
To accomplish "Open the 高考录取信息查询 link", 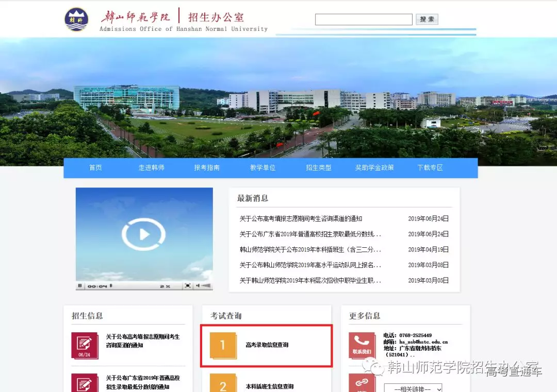I will coord(267,345).
